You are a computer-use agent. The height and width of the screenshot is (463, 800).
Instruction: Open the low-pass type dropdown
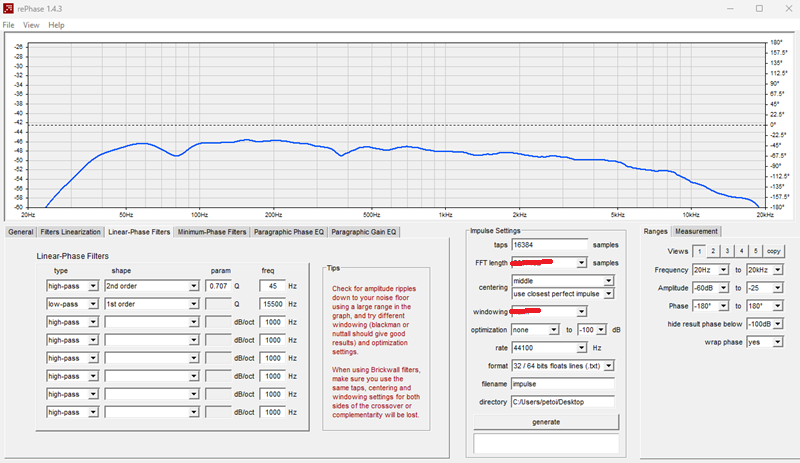tap(72, 304)
